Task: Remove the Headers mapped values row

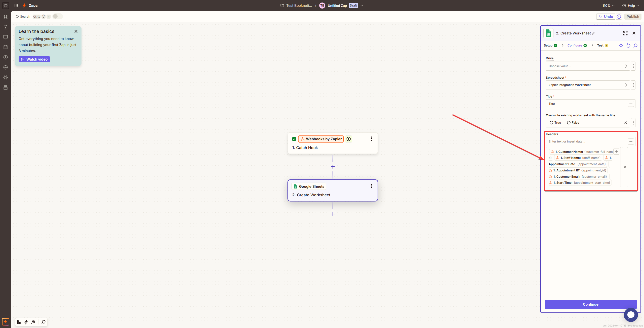Action: coord(625,167)
